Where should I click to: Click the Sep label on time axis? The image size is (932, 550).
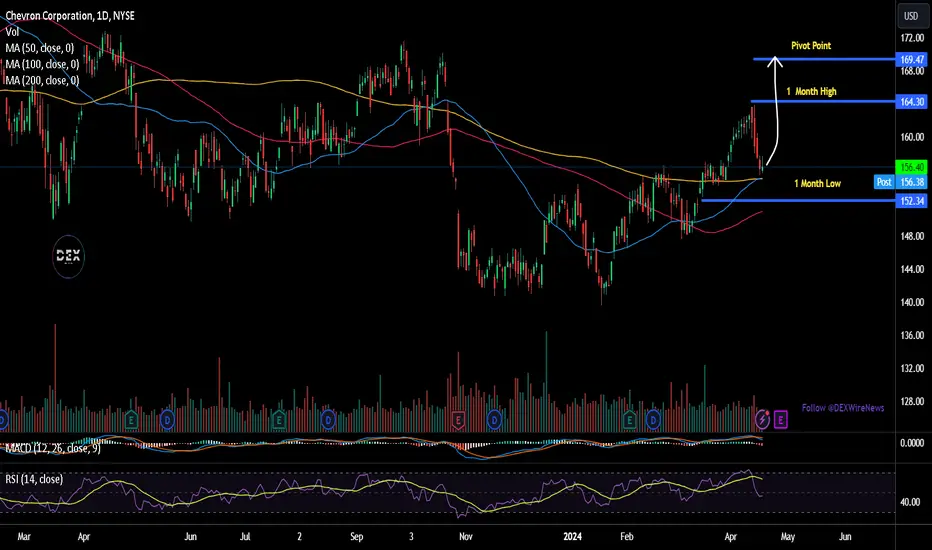pos(356,536)
